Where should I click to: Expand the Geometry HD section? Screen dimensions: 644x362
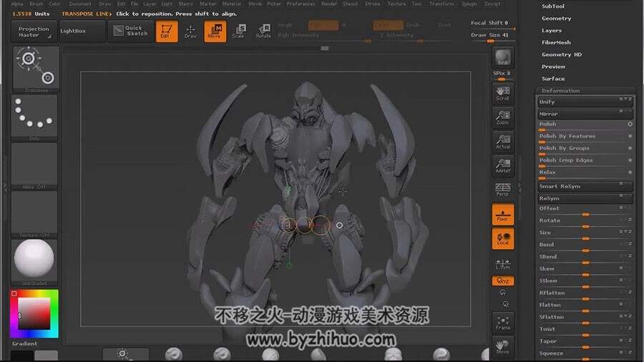click(562, 54)
